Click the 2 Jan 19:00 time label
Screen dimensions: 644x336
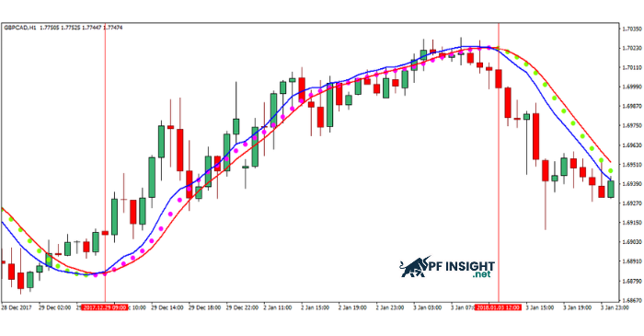[x=352, y=307]
